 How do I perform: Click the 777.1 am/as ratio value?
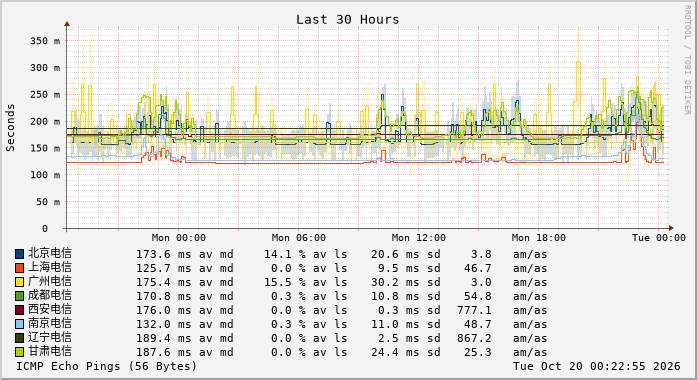[474, 310]
